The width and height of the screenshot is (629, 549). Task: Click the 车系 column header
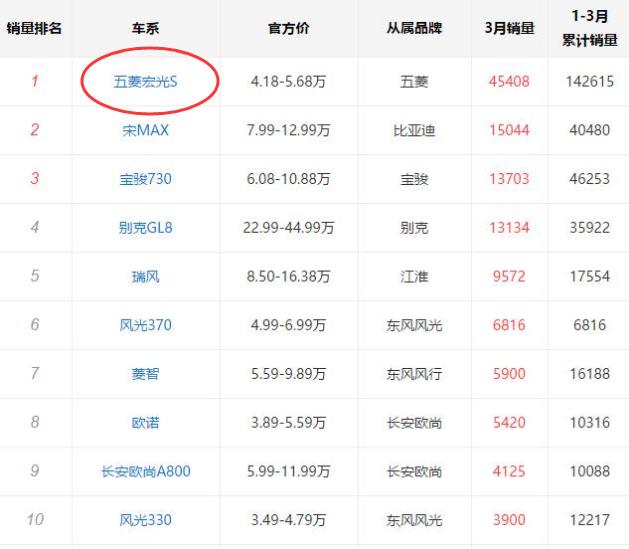pos(145,28)
